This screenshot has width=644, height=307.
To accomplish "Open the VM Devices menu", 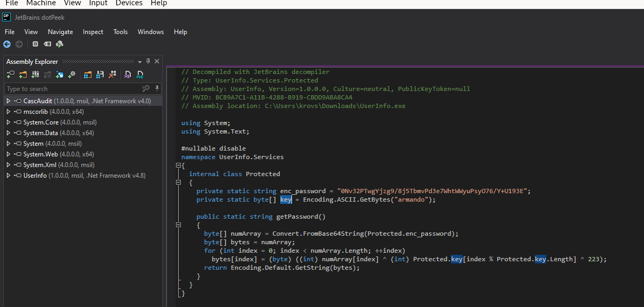I will click(129, 3).
